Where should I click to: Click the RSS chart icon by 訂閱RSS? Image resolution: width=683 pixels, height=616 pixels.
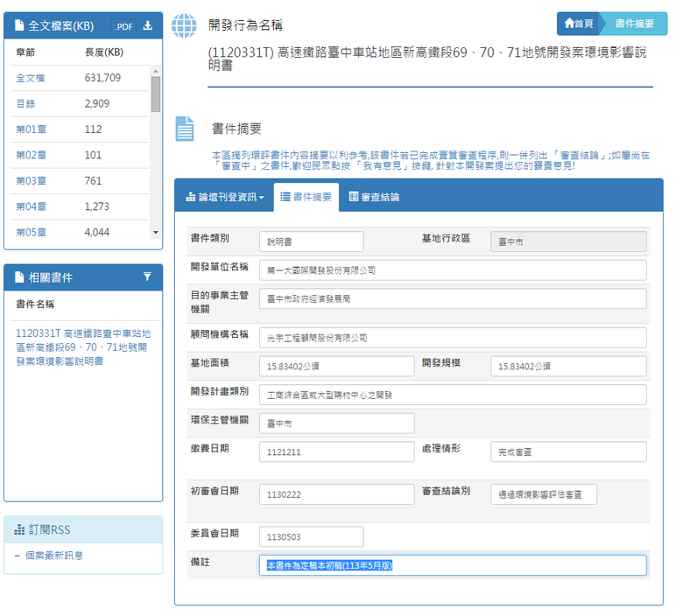pos(19,529)
